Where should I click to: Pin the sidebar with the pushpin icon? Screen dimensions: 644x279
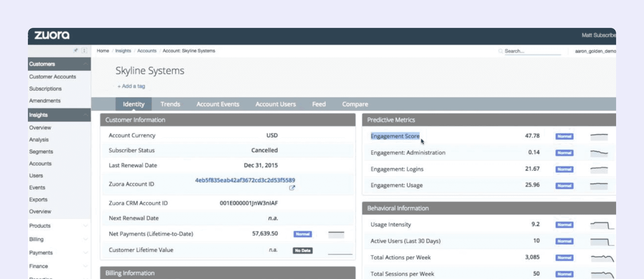(75, 50)
